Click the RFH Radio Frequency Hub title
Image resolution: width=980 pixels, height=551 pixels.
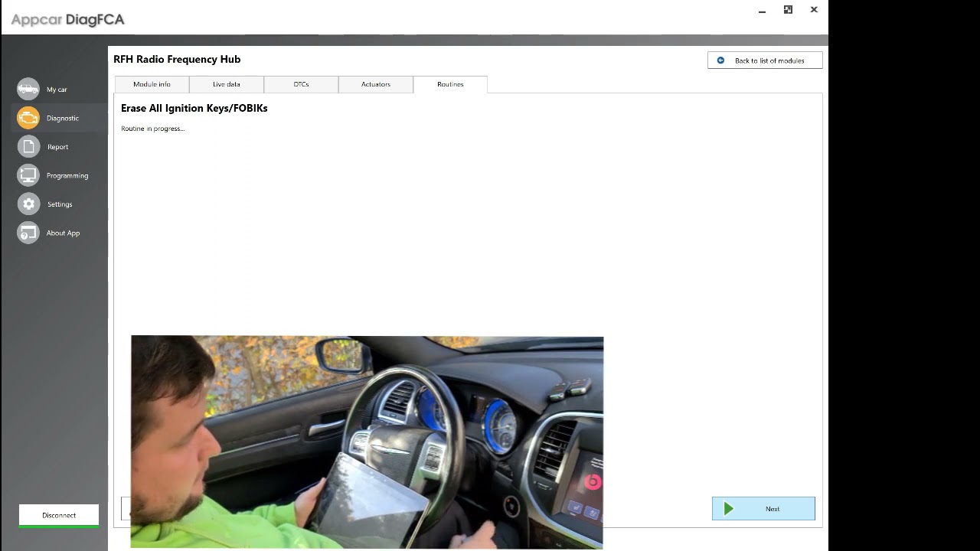[x=177, y=59]
